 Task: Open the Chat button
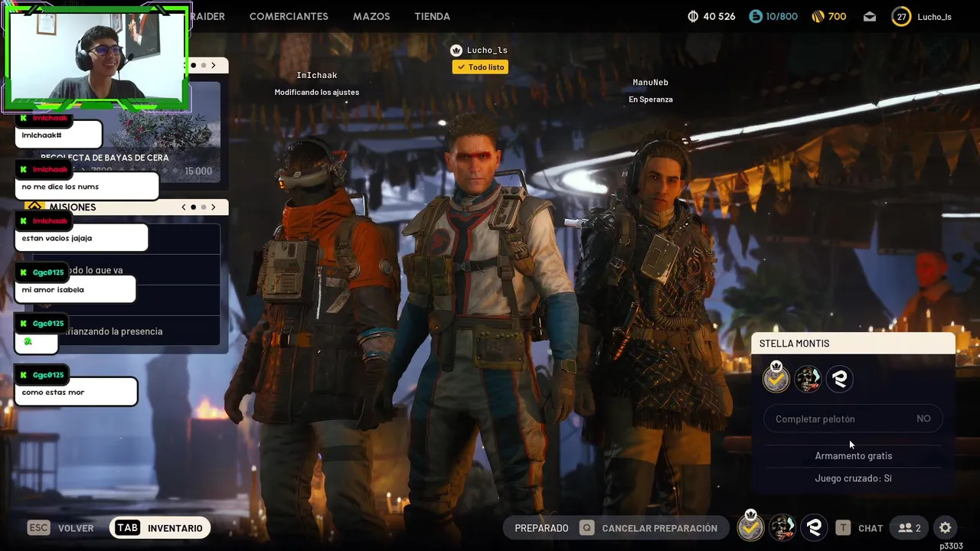[871, 528]
